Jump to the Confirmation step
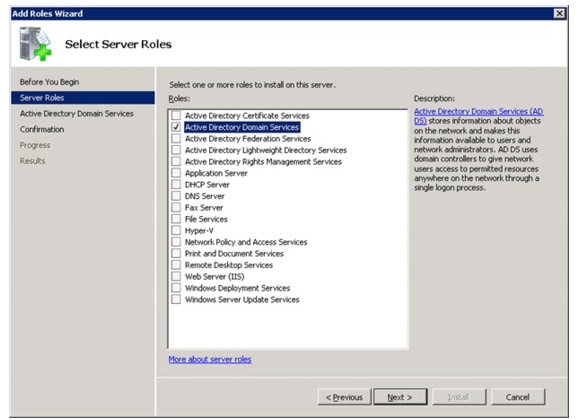588x420 pixels. click(42, 129)
